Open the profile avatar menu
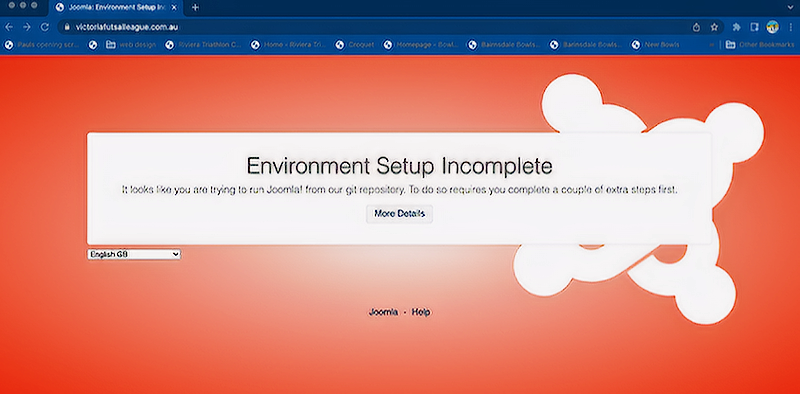 click(772, 27)
